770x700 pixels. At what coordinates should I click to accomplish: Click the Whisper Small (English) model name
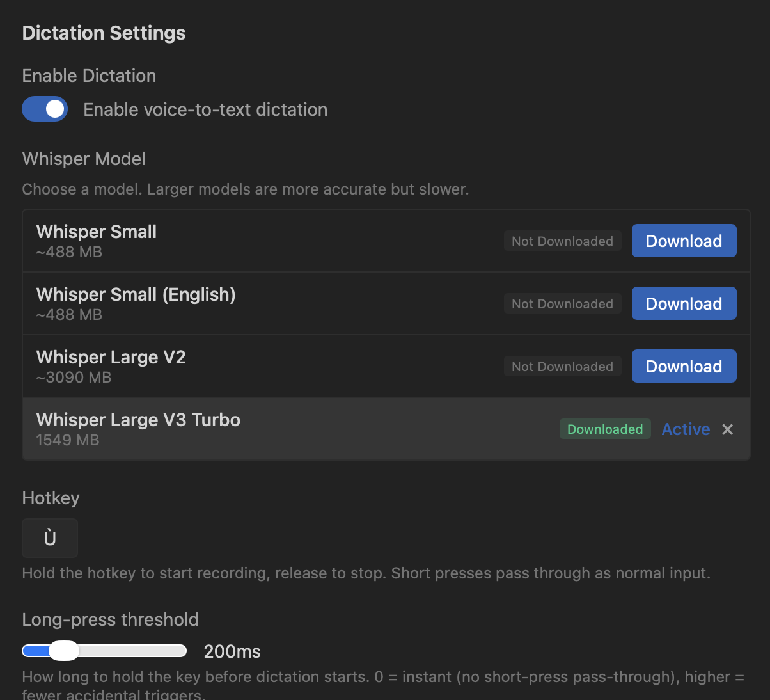tap(136, 294)
